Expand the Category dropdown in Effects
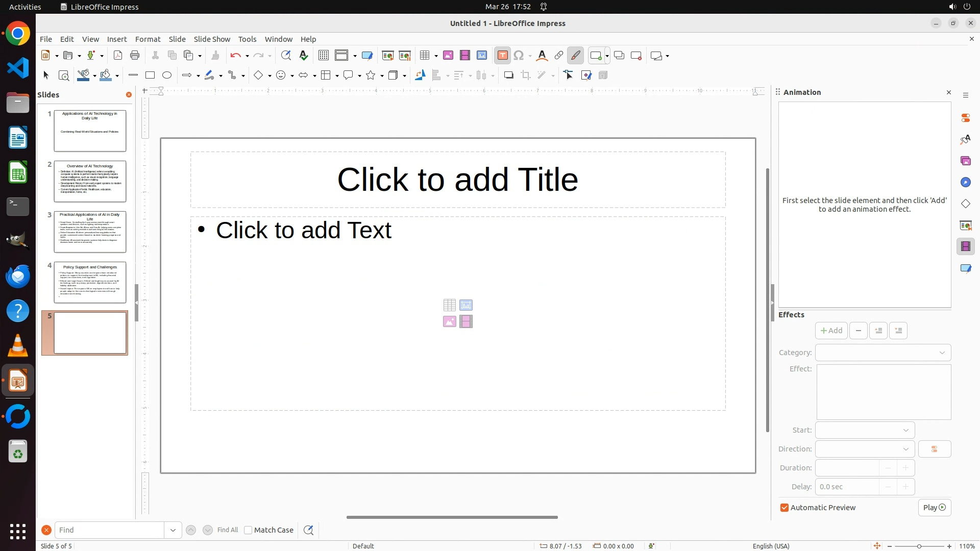980x551 pixels. 883,353
